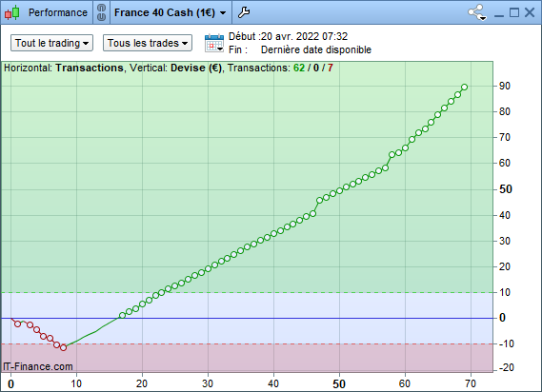The width and height of the screenshot is (542, 392).
Task: Click the first green point at transaction 17
Action: click(122, 315)
